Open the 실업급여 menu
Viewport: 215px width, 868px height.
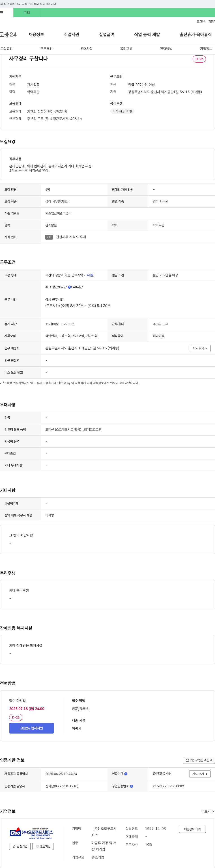coord(107,34)
